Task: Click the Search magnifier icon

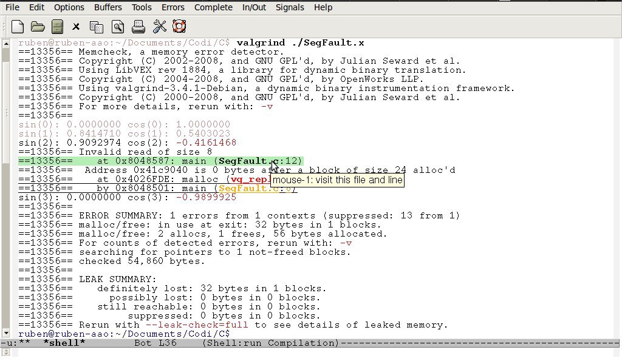Action: [118, 27]
